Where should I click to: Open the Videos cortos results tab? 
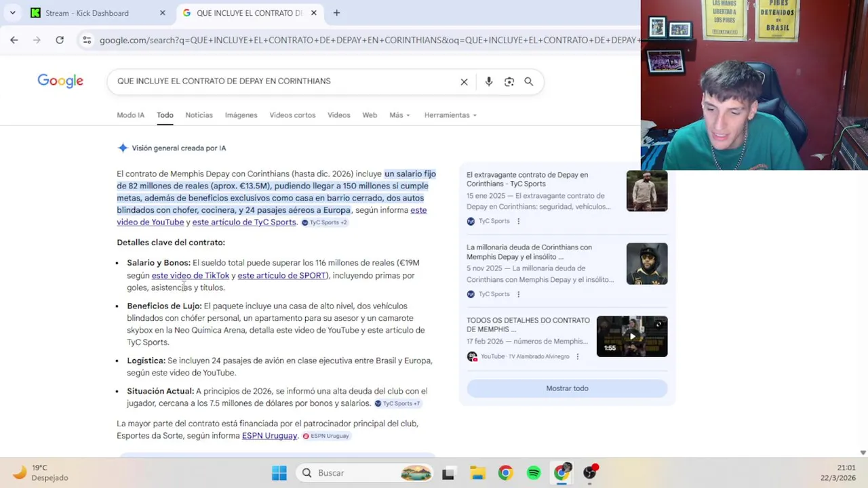(x=292, y=115)
